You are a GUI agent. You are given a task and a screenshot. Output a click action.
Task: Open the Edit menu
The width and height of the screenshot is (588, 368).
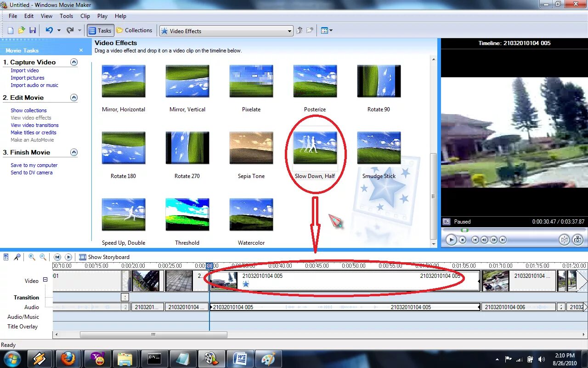click(29, 16)
